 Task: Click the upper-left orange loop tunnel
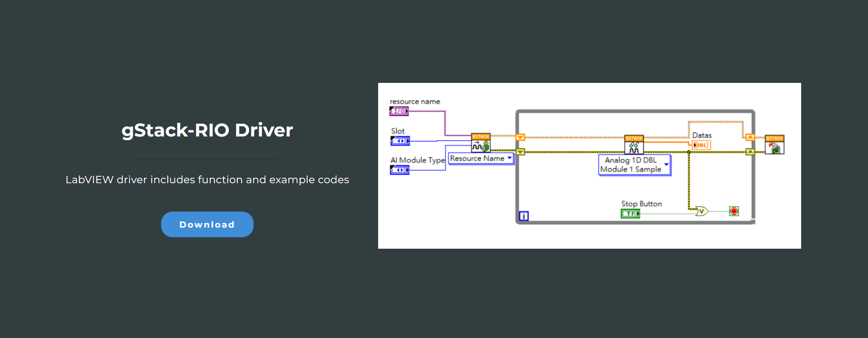coord(521,137)
